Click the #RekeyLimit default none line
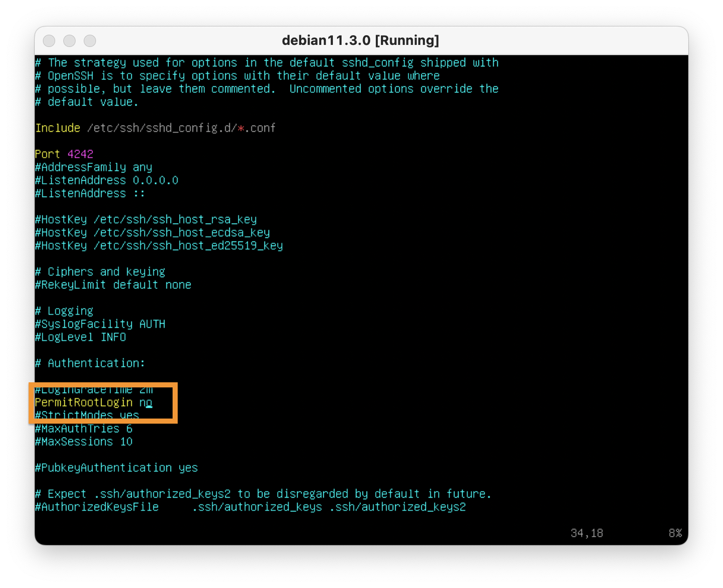This screenshot has height=588, width=723. (113, 285)
